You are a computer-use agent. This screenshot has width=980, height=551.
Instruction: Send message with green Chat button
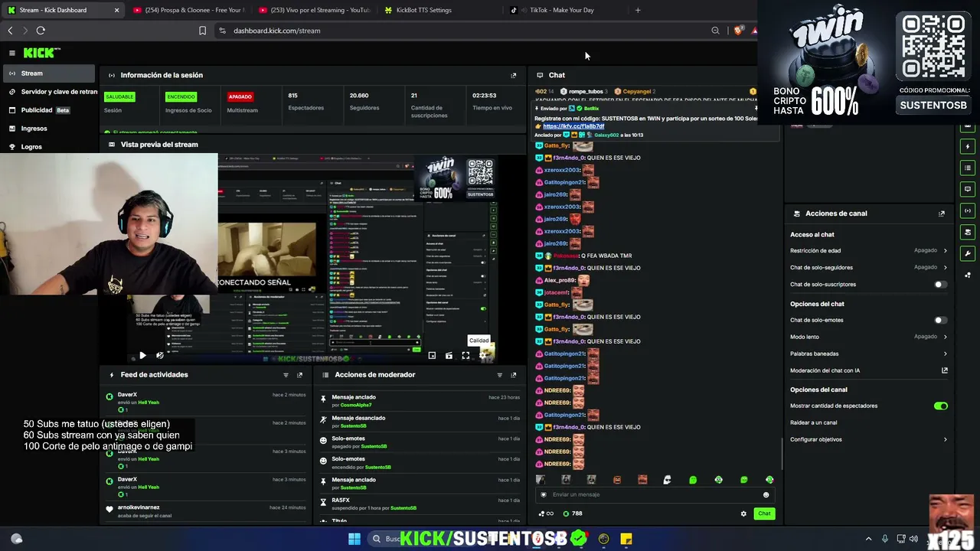[x=764, y=514]
